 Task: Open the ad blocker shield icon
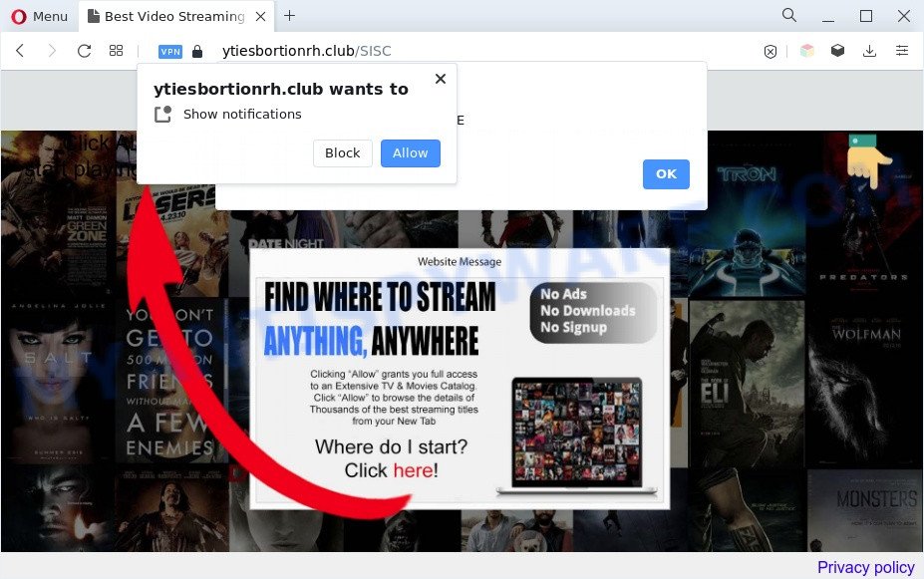click(770, 52)
